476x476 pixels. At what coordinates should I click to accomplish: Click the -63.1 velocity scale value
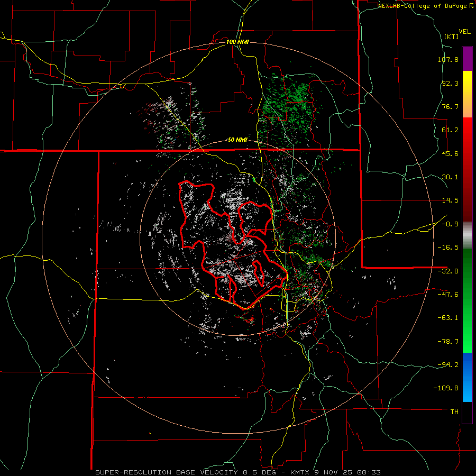[448, 318]
